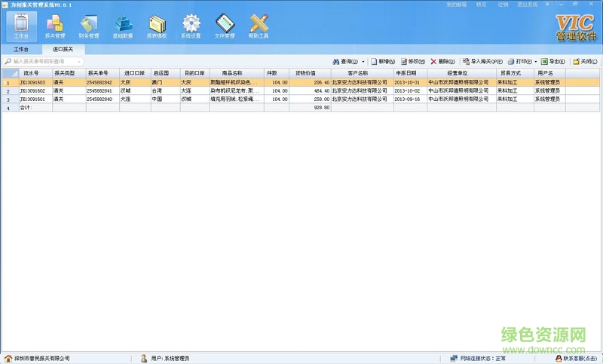603x364 pixels.
Task: Open 财务管理 finance management module
Action: (89, 26)
